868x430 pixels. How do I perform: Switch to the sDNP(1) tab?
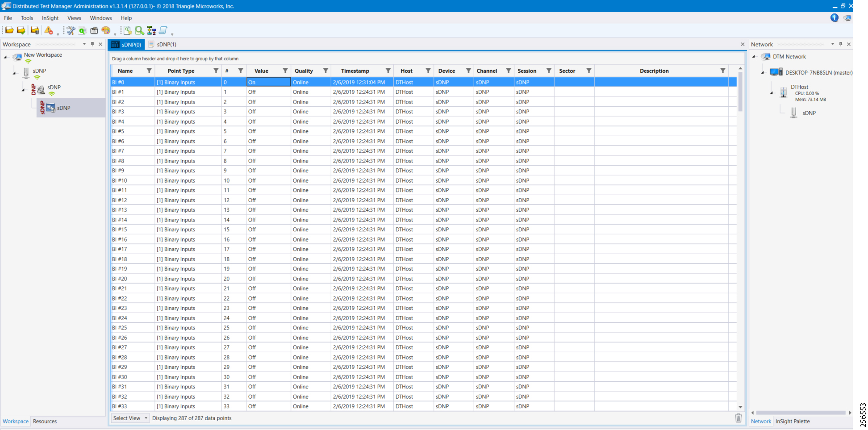pos(163,44)
